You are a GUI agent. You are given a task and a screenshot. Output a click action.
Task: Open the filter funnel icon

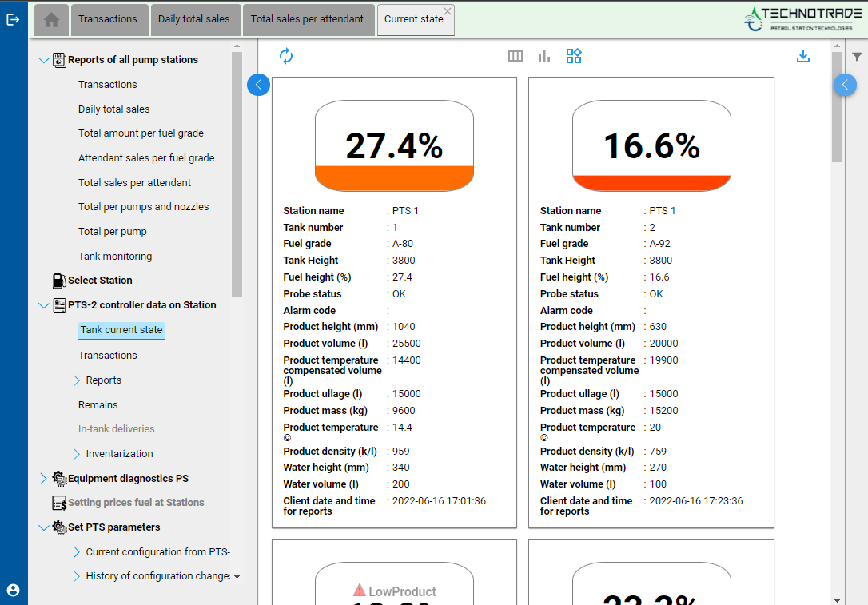click(857, 57)
